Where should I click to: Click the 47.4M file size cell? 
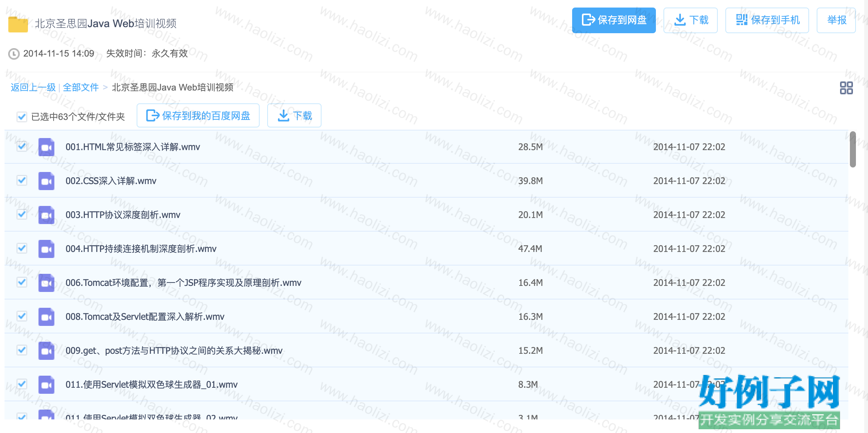pyautogui.click(x=530, y=249)
